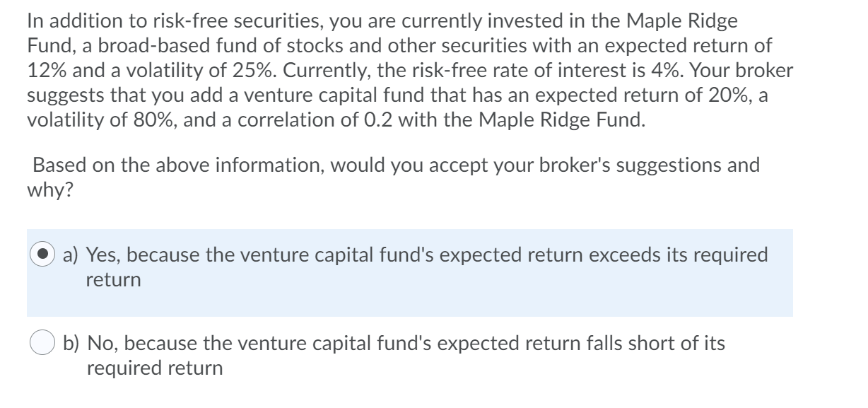Choose the answer text starting "a) Yes, because"

416,267
